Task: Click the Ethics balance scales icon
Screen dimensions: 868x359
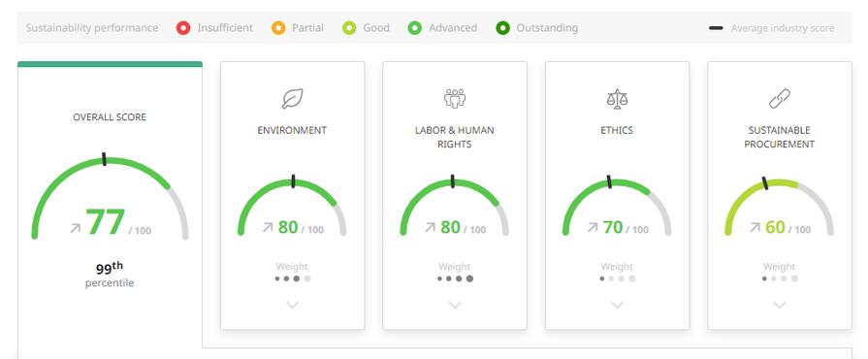Action: [x=617, y=99]
